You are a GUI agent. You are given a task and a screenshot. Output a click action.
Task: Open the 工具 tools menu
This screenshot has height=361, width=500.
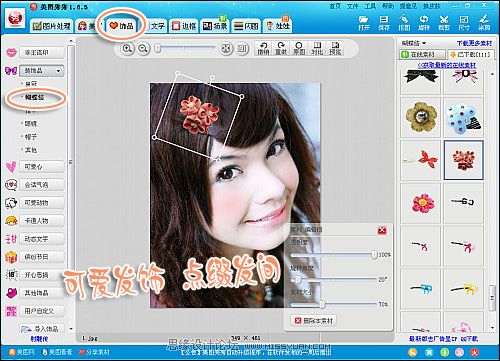370,6
